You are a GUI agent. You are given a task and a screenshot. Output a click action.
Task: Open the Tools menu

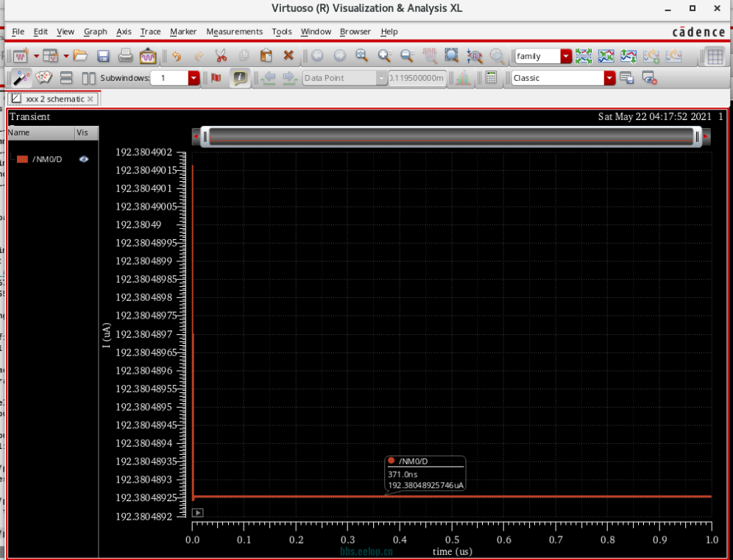pyautogui.click(x=282, y=32)
